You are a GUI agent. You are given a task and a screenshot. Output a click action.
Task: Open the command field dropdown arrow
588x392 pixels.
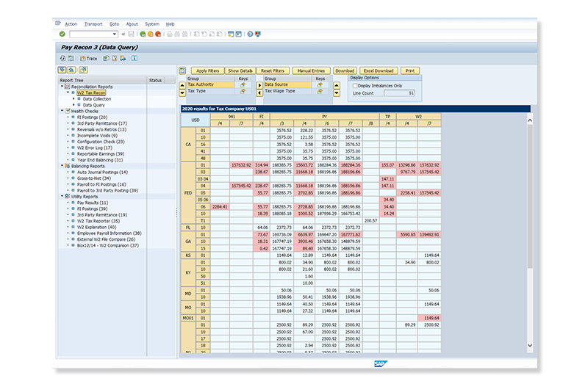(x=115, y=34)
